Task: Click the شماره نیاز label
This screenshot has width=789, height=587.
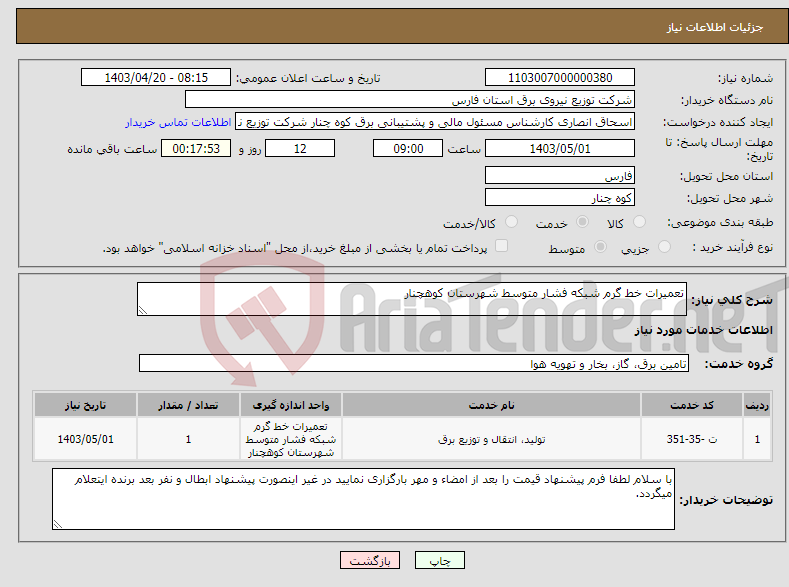Action: (745, 78)
